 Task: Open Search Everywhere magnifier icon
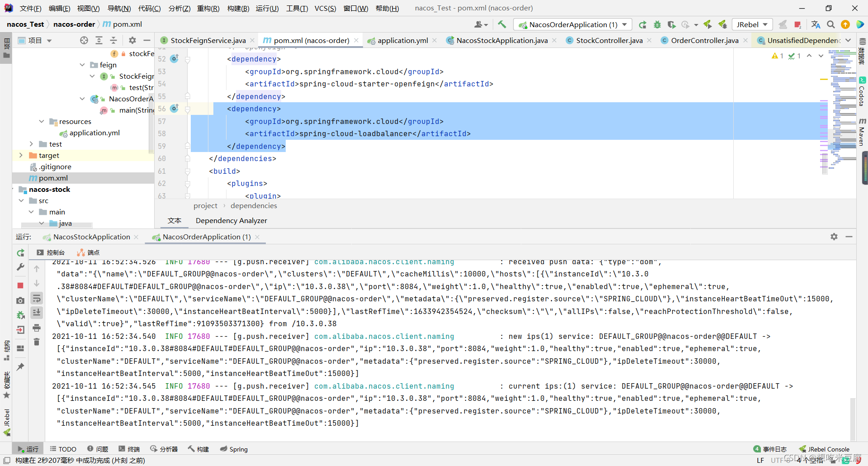click(x=831, y=24)
